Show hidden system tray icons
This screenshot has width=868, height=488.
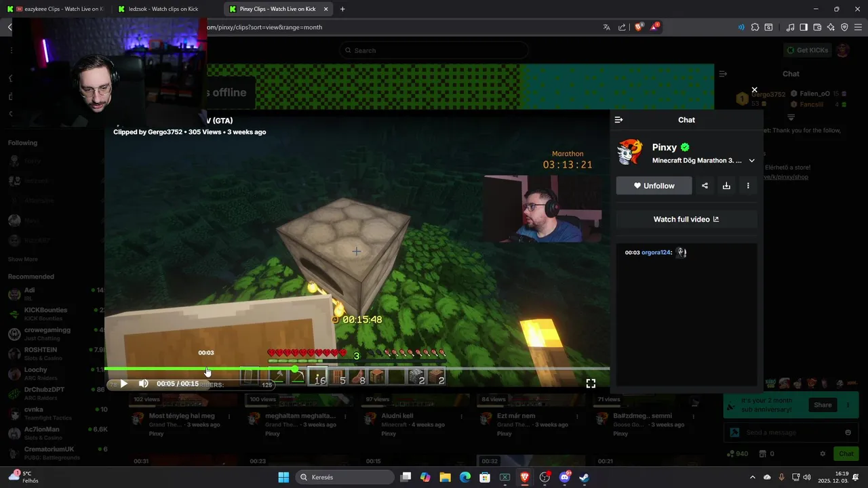tap(752, 477)
